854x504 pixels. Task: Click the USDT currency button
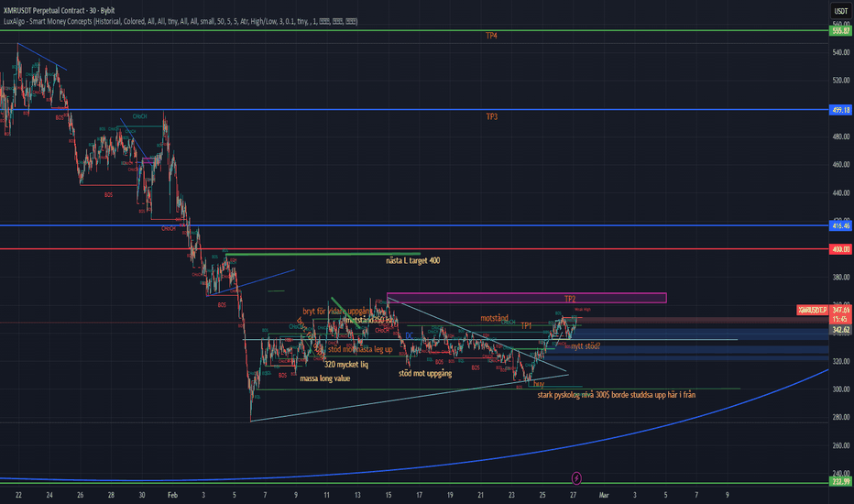[838, 11]
